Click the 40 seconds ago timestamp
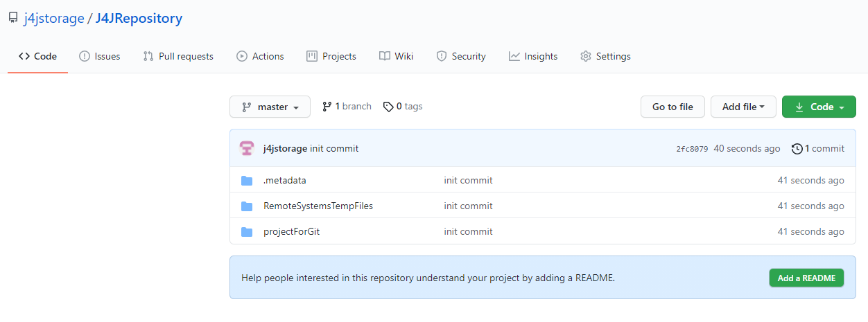 [747, 148]
